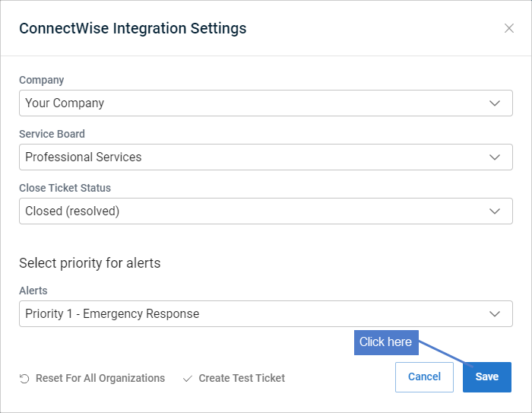Screen dimensions: 532x413
Task: Click the Company field label
Action: point(41,80)
